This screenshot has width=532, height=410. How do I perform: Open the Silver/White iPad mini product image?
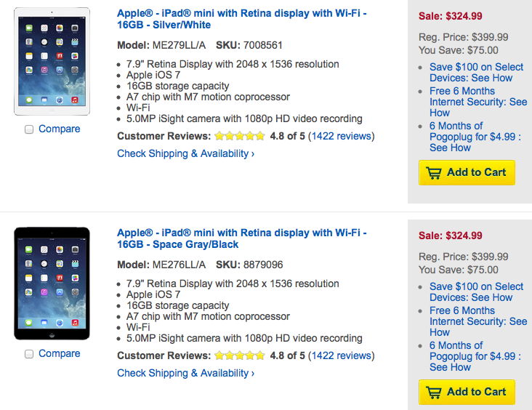[52, 61]
